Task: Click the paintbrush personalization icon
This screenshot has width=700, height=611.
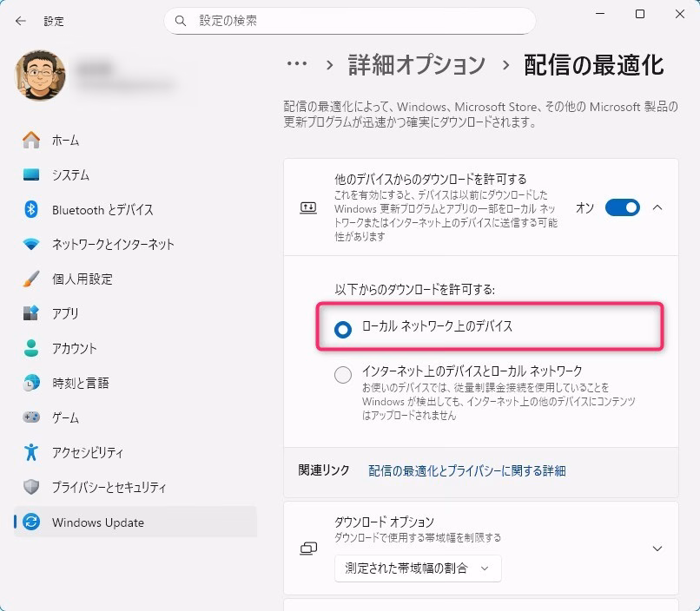Action: pyautogui.click(x=31, y=279)
